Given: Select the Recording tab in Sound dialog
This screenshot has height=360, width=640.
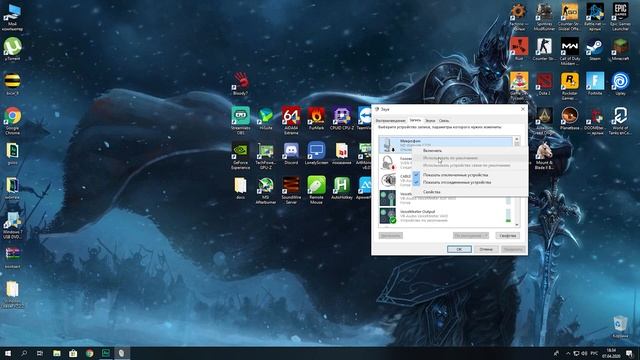Looking at the screenshot, I should (415, 120).
